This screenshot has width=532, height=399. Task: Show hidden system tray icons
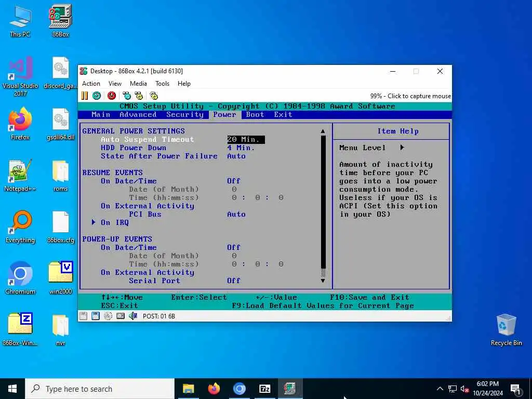(440, 389)
